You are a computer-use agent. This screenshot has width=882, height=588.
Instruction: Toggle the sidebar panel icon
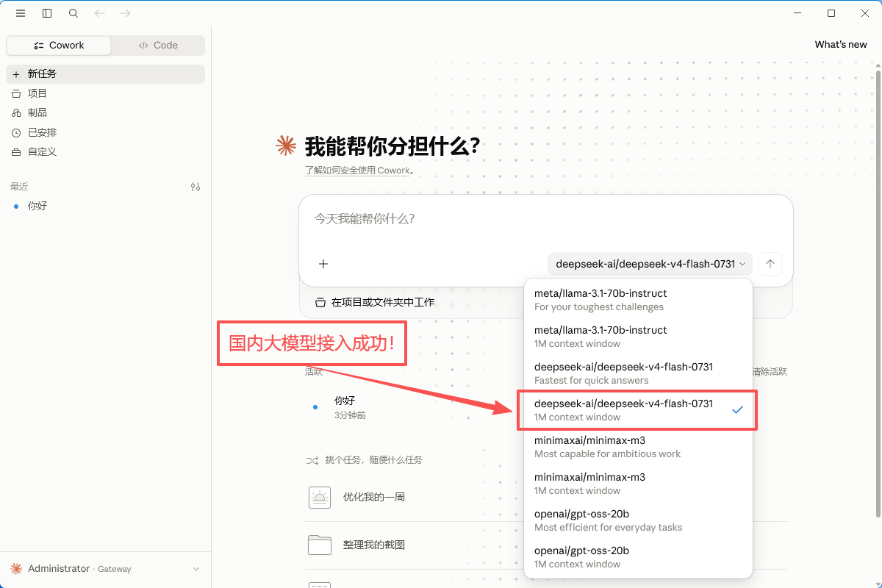click(47, 13)
